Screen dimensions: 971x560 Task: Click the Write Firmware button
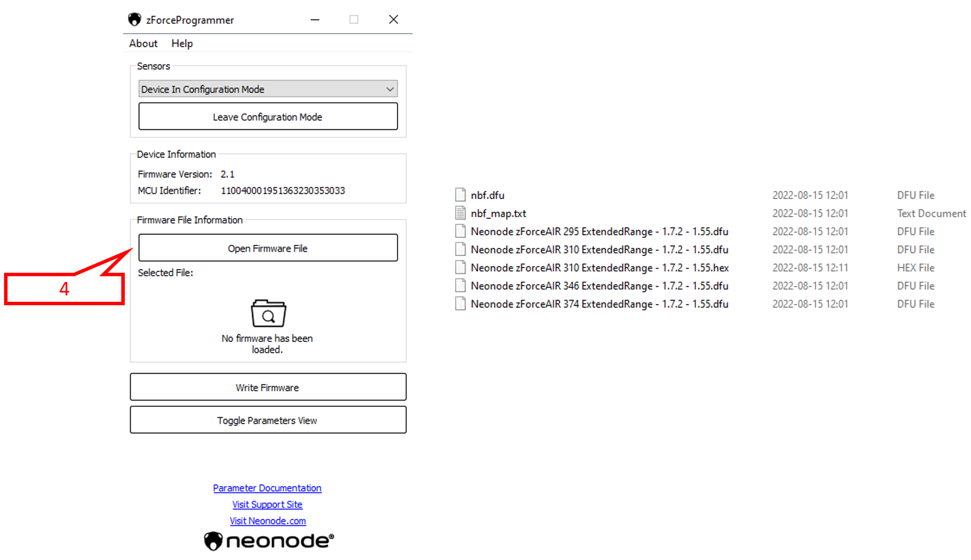pyautogui.click(x=268, y=388)
